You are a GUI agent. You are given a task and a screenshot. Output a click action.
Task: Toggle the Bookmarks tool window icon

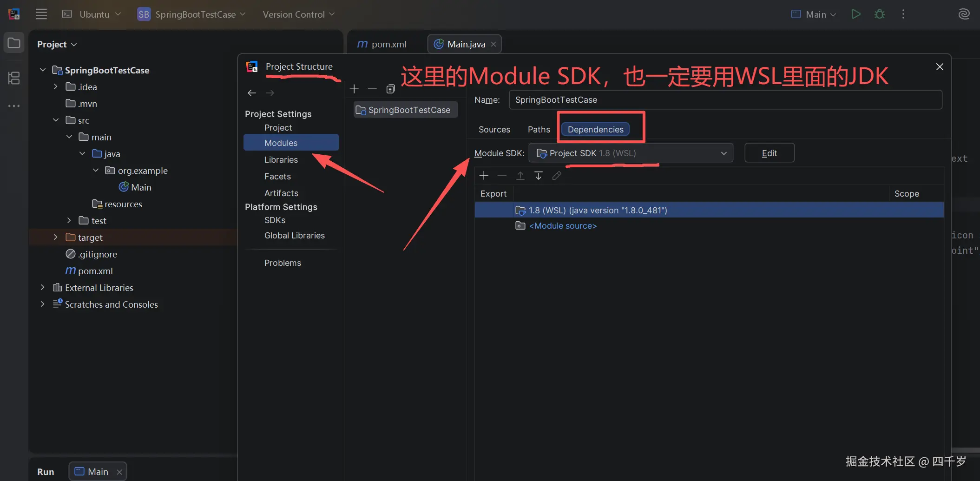pos(13,78)
